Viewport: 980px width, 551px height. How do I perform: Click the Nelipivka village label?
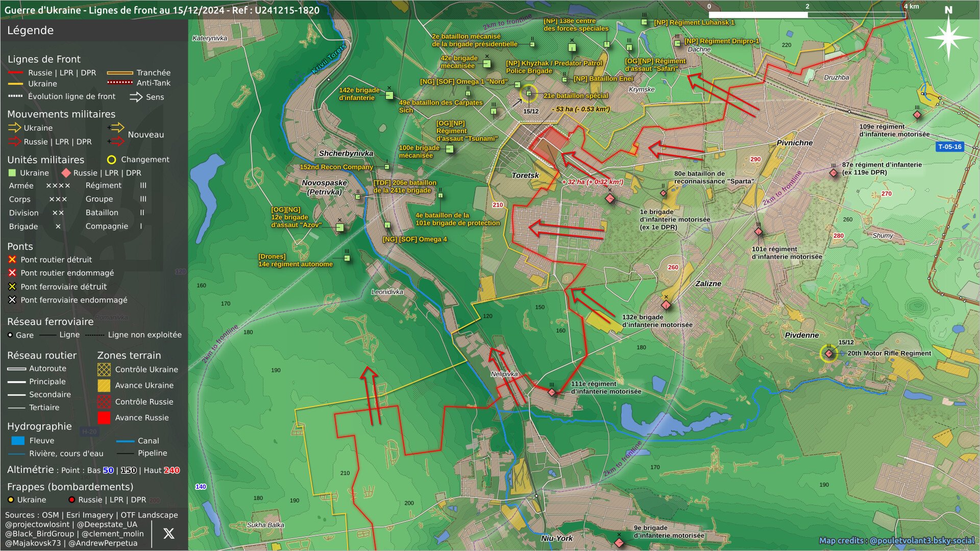[x=504, y=374]
